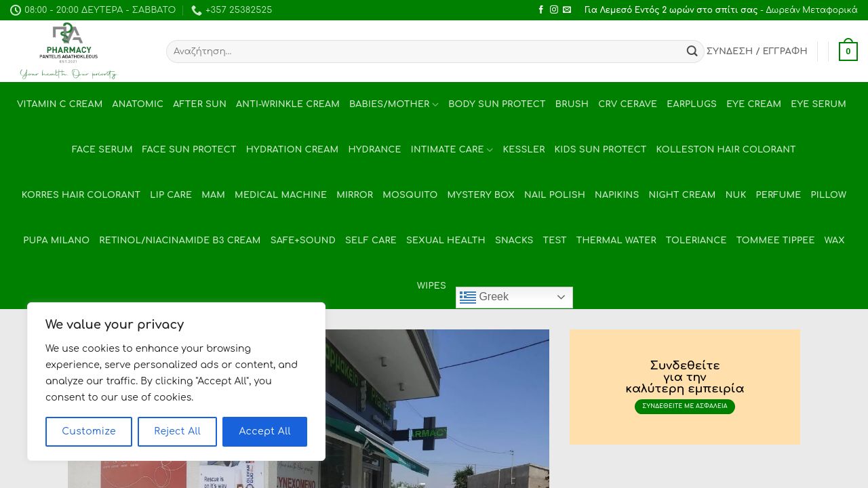Open the Facebook icon link

(541, 10)
